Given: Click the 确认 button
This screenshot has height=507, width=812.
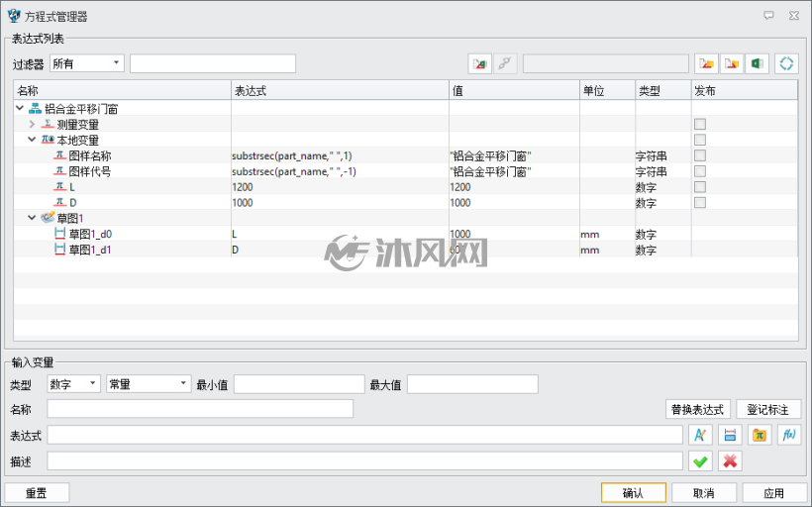Looking at the screenshot, I should (x=634, y=492).
